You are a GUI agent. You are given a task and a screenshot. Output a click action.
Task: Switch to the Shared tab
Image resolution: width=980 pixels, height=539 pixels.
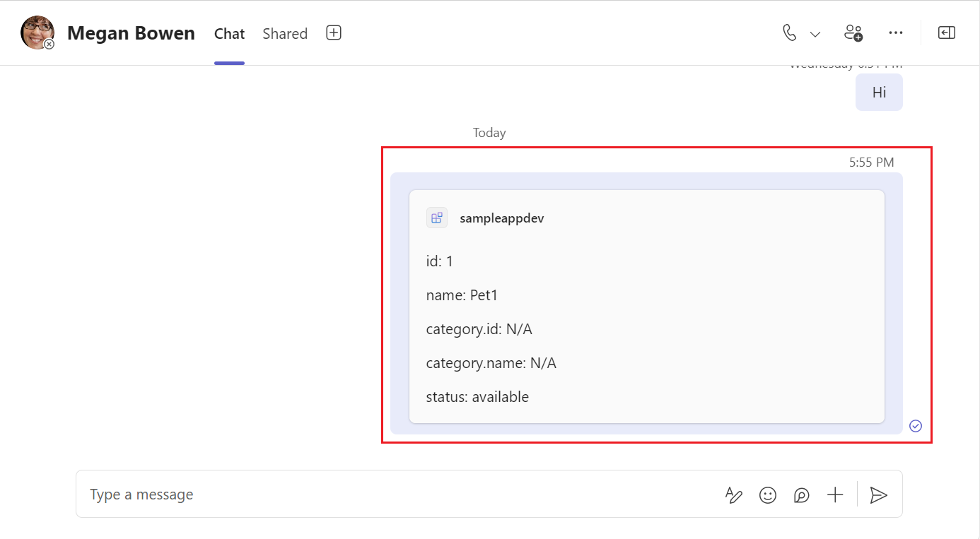coord(285,34)
